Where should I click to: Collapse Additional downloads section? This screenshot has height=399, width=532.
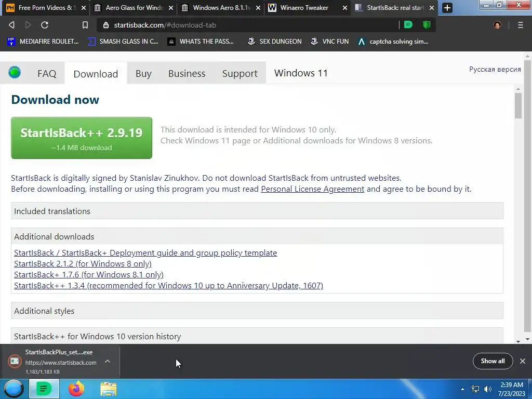(x=257, y=236)
